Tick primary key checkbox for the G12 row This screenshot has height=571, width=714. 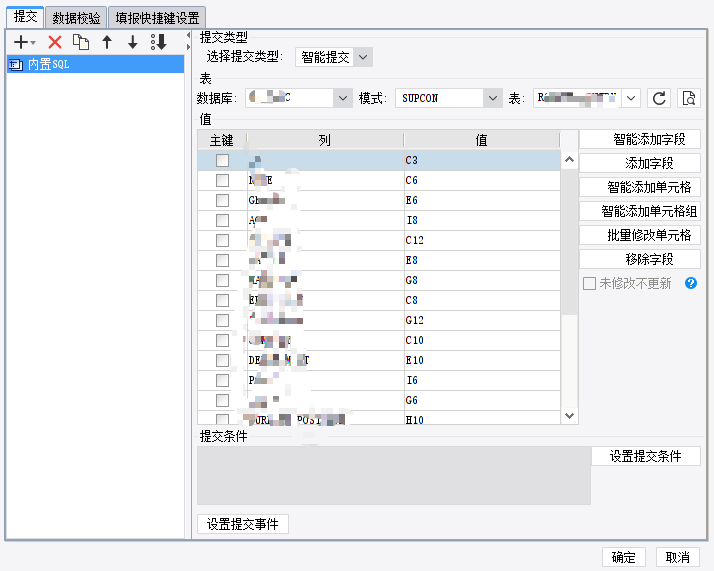[x=222, y=321]
